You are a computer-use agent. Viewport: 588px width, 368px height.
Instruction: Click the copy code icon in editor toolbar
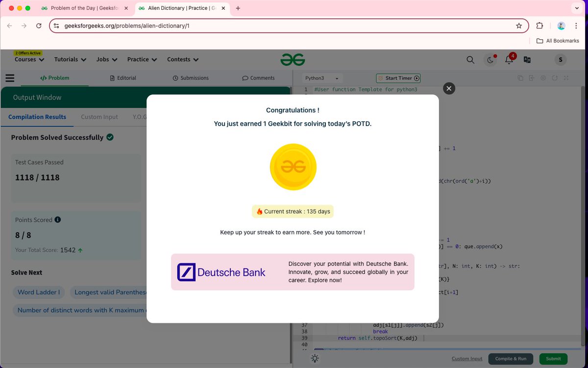[x=520, y=78]
